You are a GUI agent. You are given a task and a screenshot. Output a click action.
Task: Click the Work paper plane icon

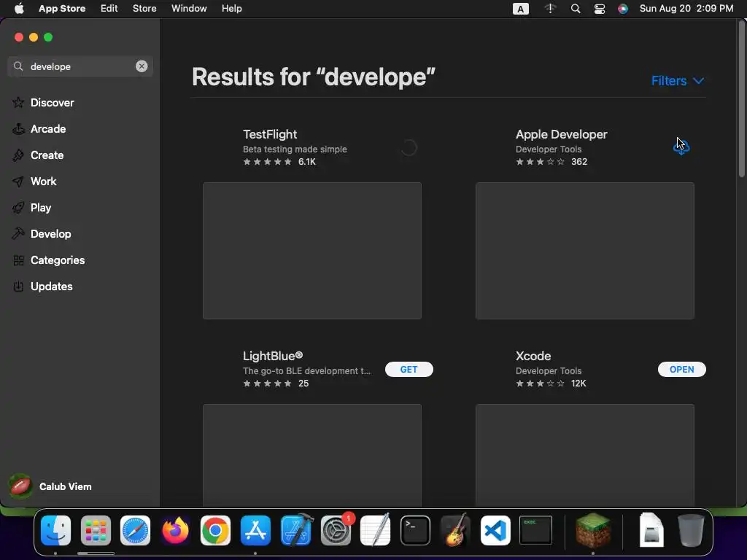[x=18, y=182]
